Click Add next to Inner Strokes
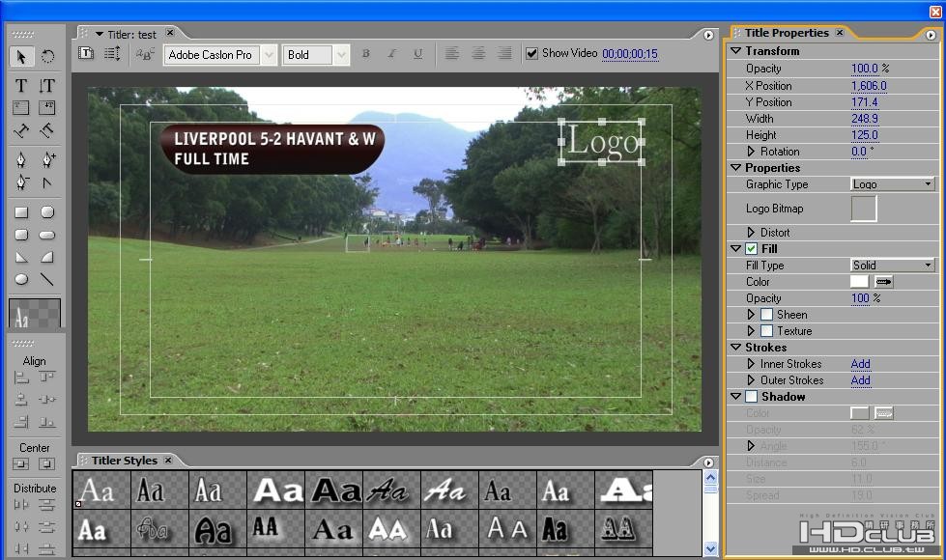Viewport: 946px width, 560px height. 860,364
